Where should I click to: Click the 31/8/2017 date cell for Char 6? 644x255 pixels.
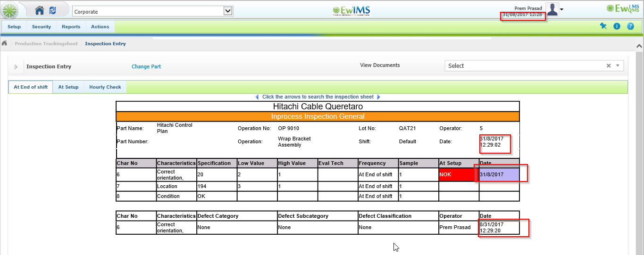(x=499, y=174)
